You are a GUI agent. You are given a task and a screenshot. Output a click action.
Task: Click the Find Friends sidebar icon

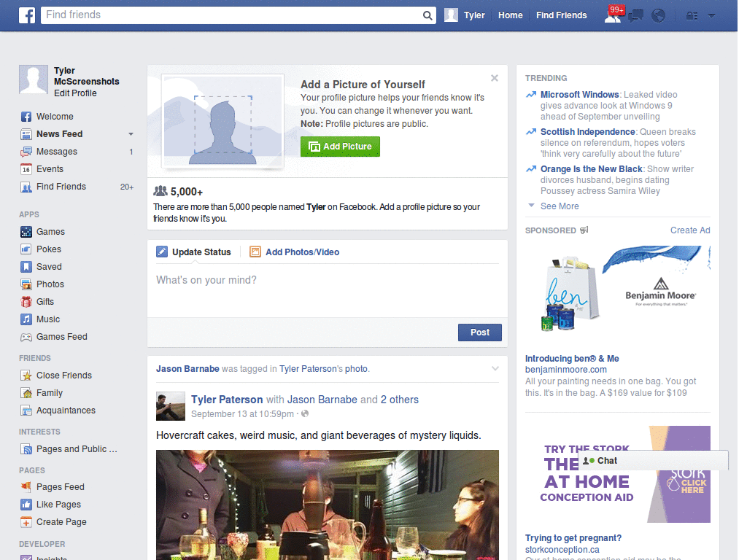pyautogui.click(x=26, y=187)
